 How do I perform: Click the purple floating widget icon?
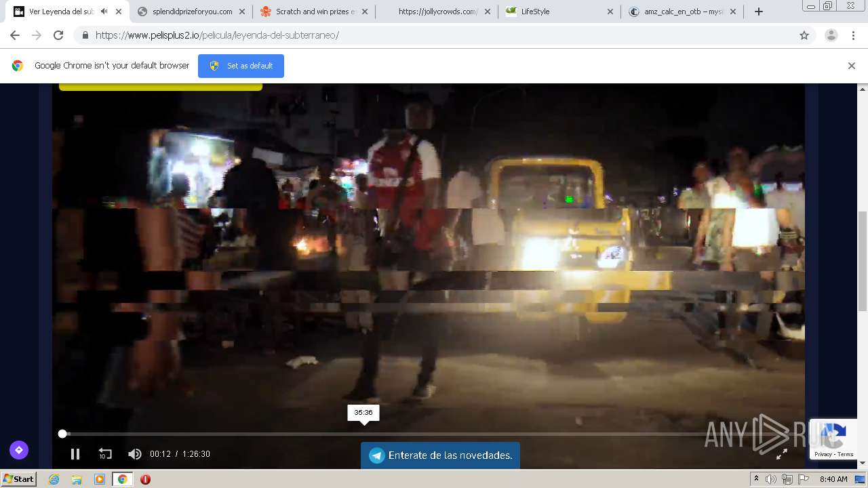[x=19, y=450]
